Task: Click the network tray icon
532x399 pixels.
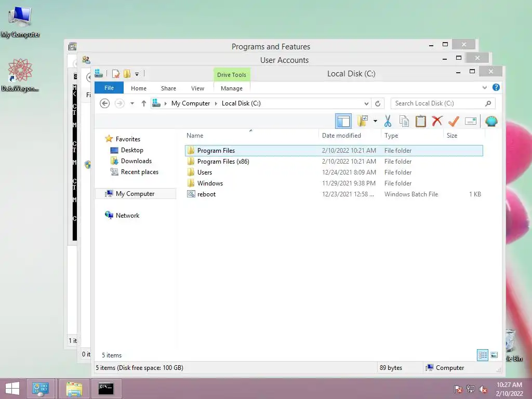Action: click(x=471, y=389)
